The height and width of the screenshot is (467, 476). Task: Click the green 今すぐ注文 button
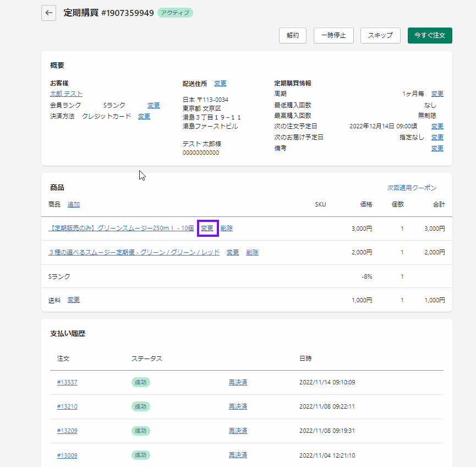coord(430,35)
